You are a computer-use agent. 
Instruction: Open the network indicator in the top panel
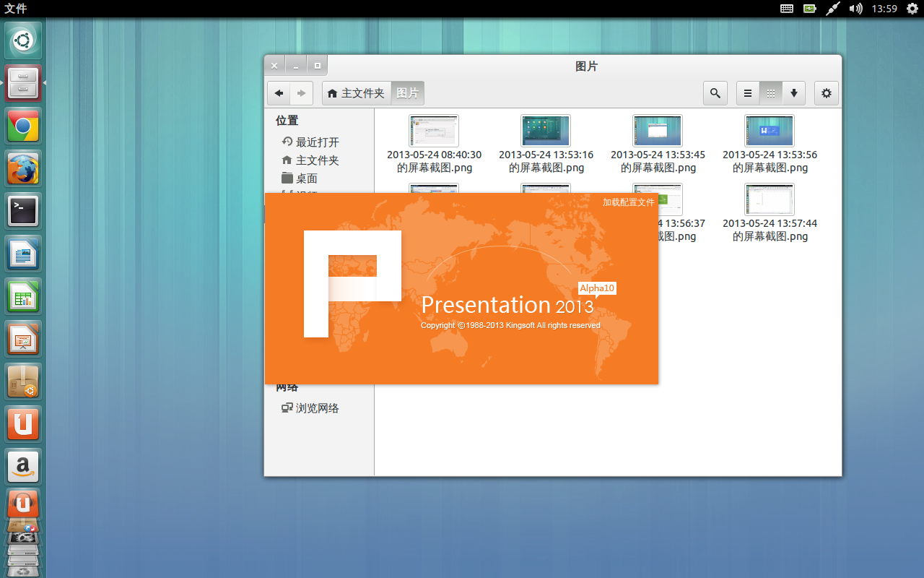(833, 9)
